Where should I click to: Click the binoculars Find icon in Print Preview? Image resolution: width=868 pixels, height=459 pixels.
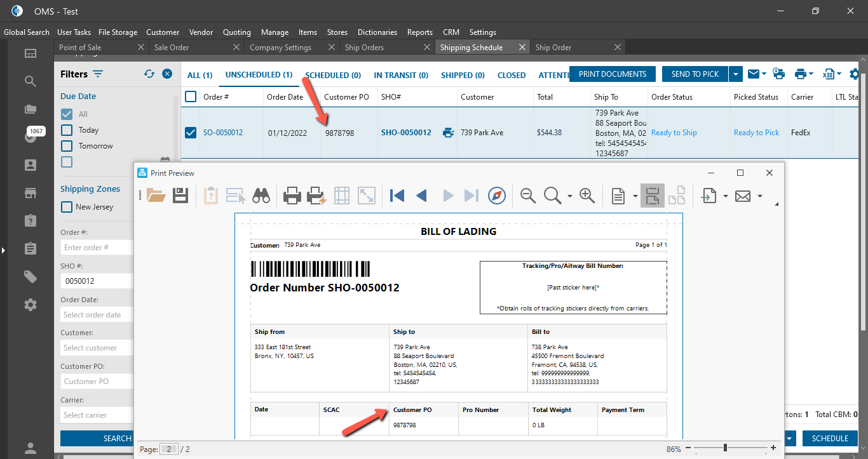(x=261, y=196)
